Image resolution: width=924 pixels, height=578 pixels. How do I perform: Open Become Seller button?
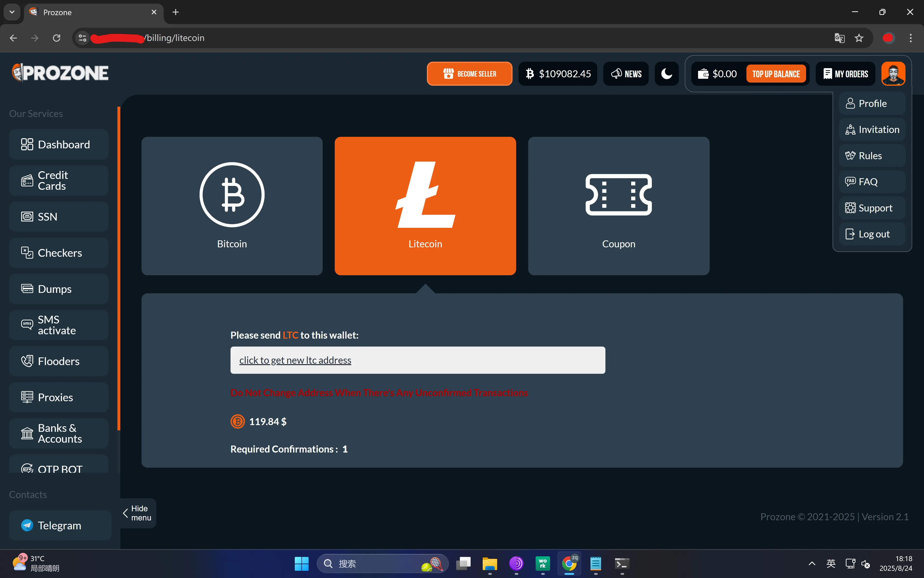[469, 74]
